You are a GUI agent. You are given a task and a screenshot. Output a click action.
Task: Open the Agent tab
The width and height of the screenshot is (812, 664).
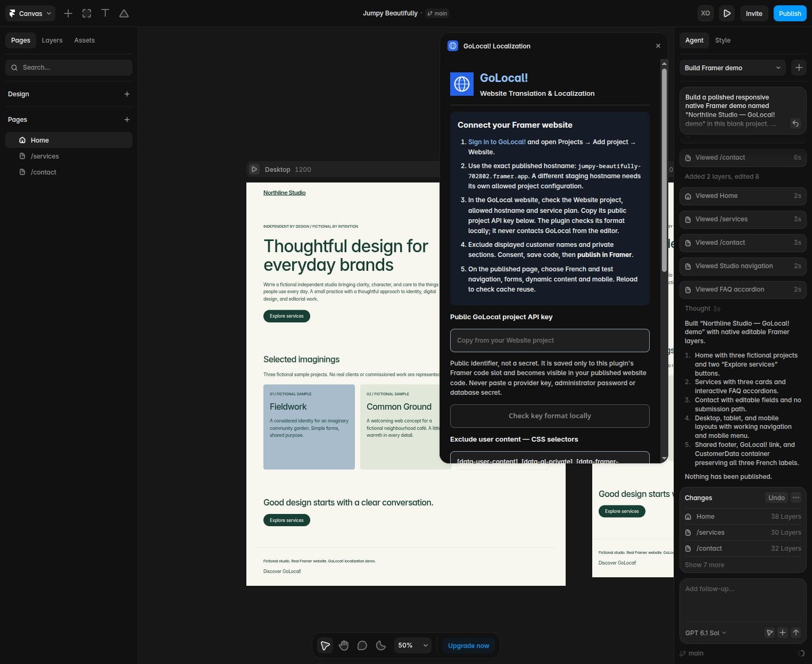pos(694,40)
